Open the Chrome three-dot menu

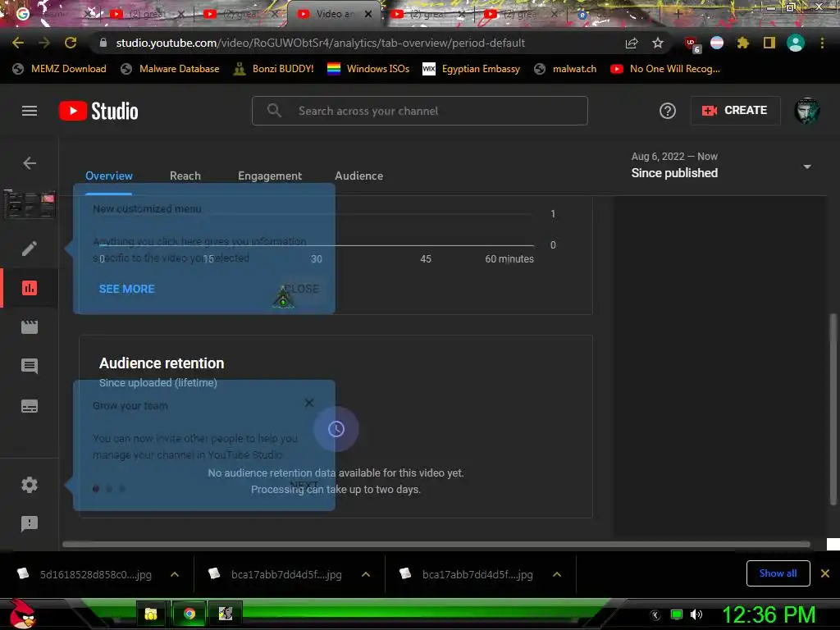(x=822, y=43)
